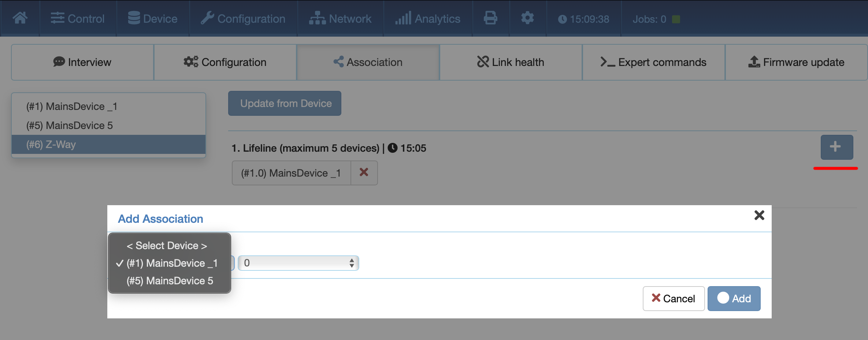Switch to the Link health tab

[x=511, y=62]
